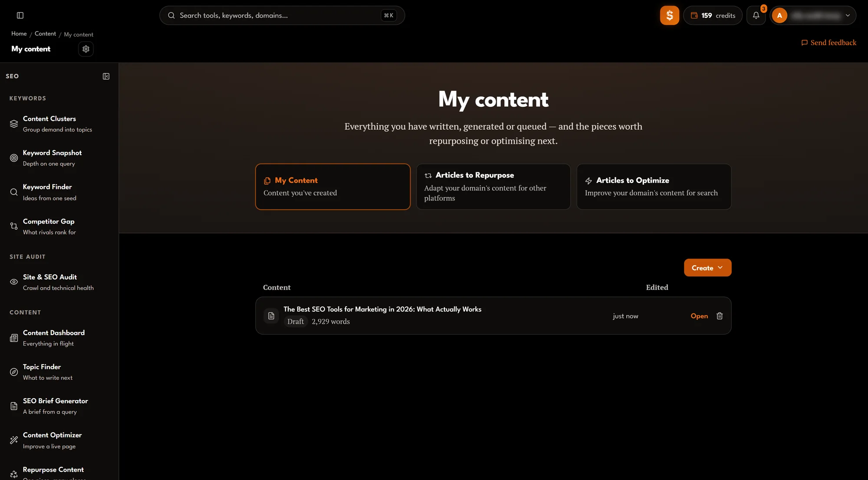Viewport: 868px width, 480px height.
Task: Click the Draft status badge
Action: (x=296, y=322)
